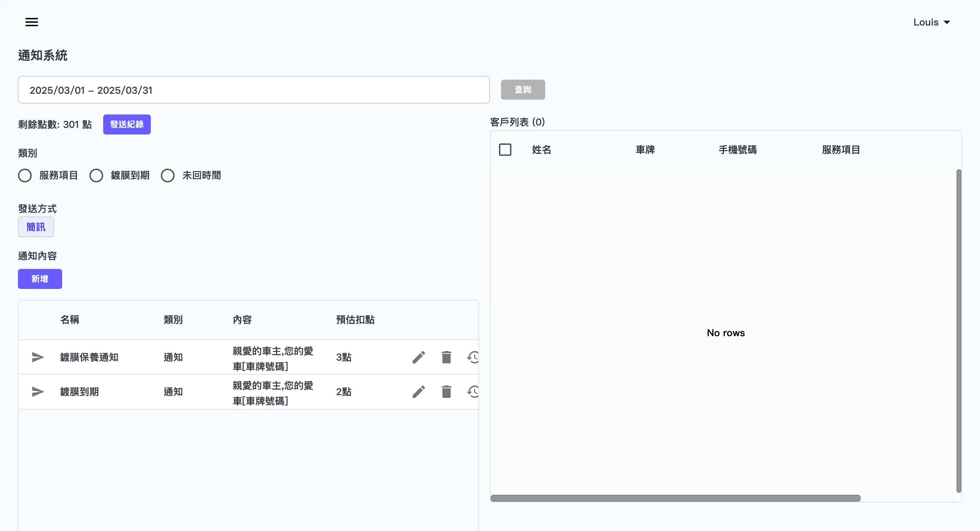The image size is (980, 531).
Task: Select the 鍍膜保養通知 name cell
Action: point(89,357)
